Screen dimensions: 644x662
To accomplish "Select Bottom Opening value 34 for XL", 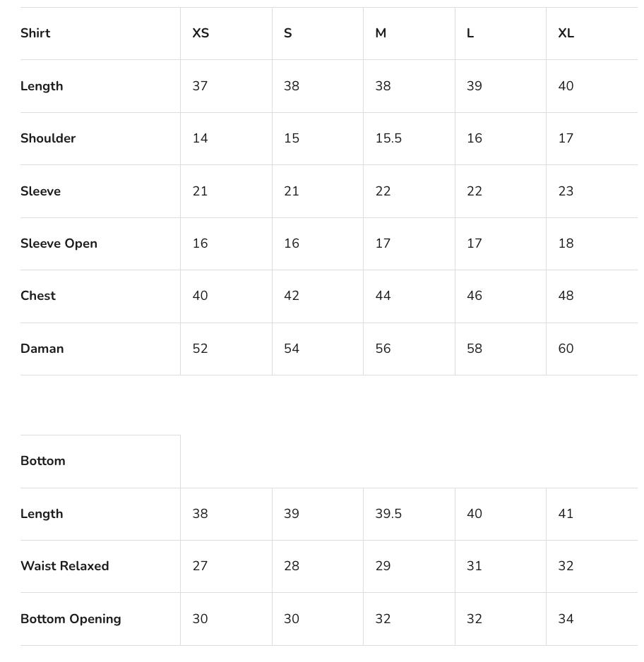I will tap(566, 619).
